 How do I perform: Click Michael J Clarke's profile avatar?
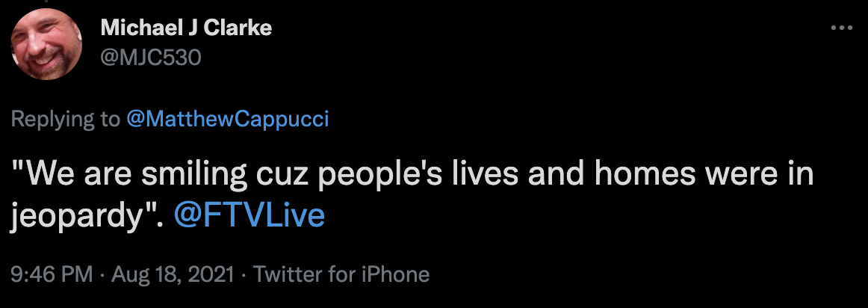[46, 44]
